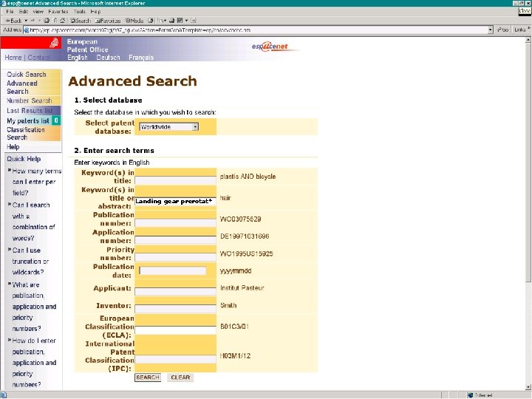
Task: Open the Help link in the sidebar
Action: (x=13, y=147)
